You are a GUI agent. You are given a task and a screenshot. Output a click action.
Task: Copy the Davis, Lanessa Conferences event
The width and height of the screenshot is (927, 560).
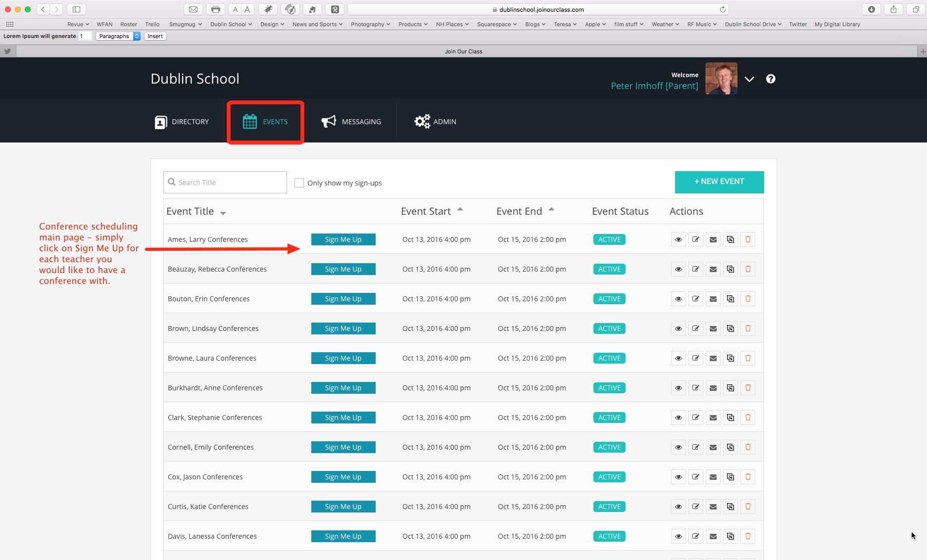[x=731, y=536]
